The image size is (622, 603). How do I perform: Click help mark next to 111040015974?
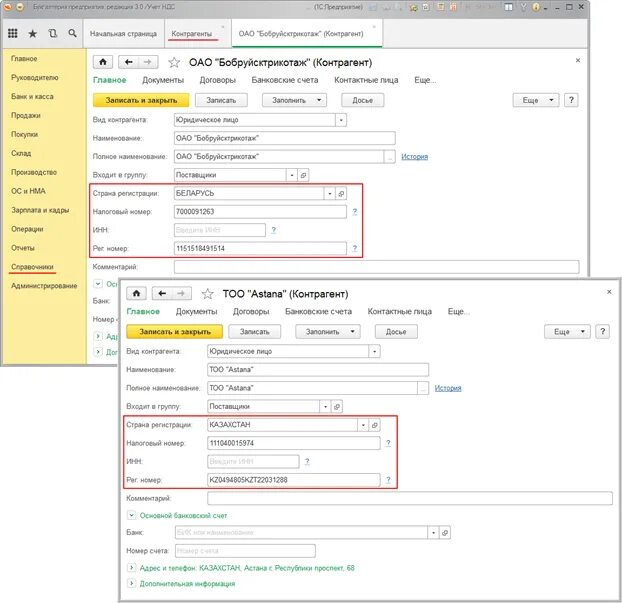click(388, 443)
